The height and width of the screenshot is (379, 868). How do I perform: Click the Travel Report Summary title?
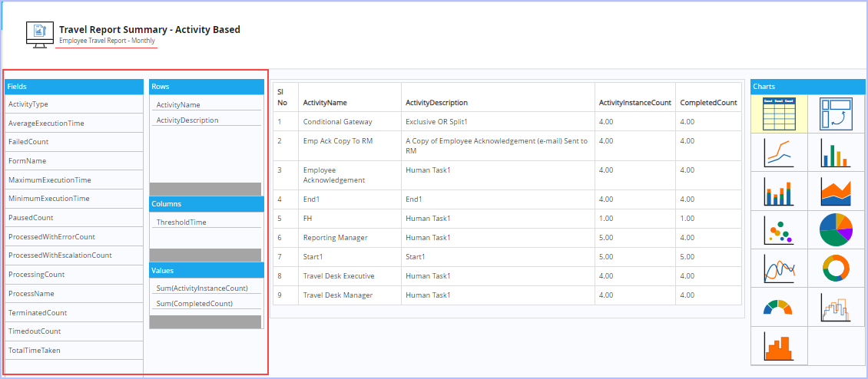pos(150,29)
